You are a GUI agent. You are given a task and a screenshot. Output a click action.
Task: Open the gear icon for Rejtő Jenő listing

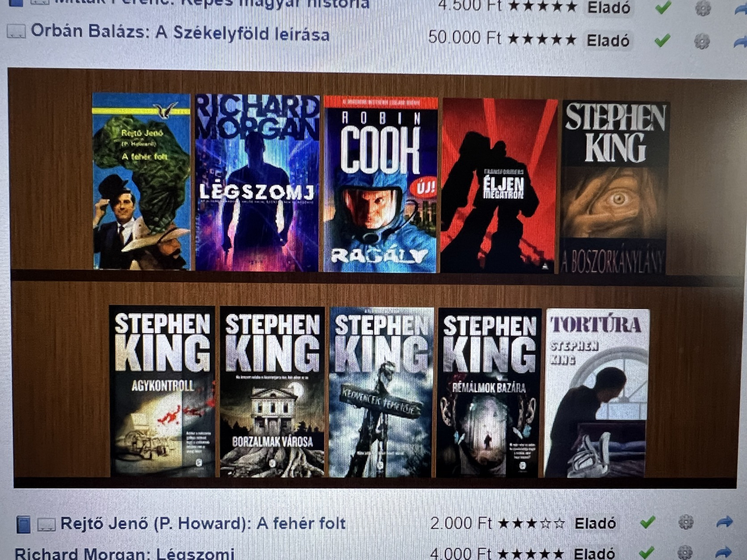(686, 522)
